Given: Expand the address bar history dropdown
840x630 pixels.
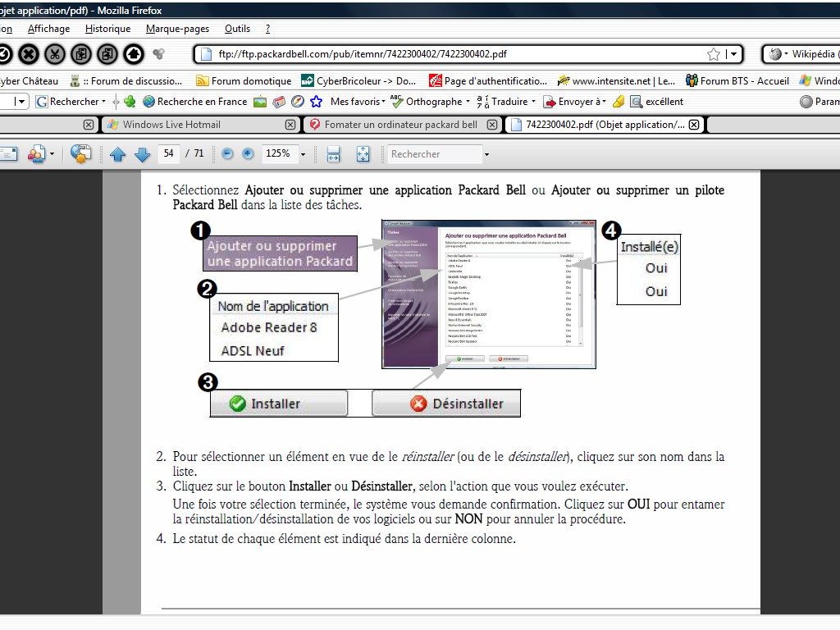Looking at the screenshot, I should pos(733,54).
